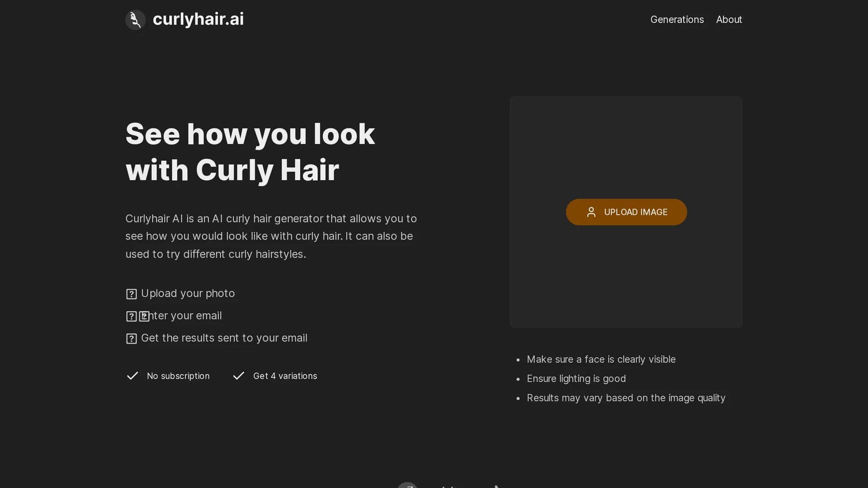This screenshot has width=868, height=488.
Task: Click tip Make sure a face is clearly visible
Action: pos(601,359)
